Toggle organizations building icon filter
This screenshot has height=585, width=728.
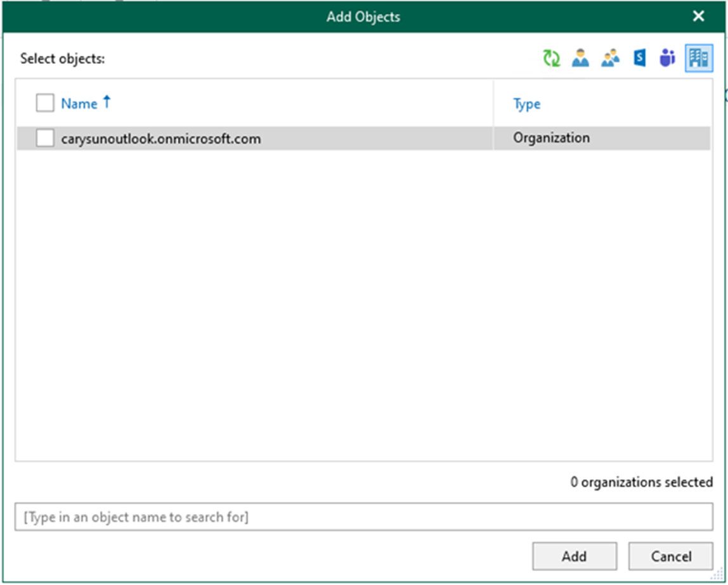click(x=699, y=58)
